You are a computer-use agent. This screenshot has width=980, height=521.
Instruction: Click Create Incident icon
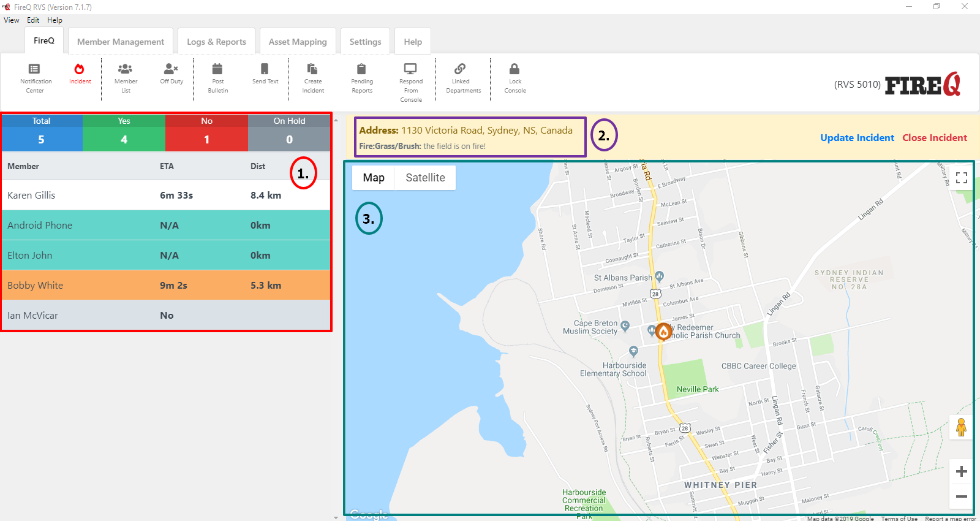[x=312, y=69]
